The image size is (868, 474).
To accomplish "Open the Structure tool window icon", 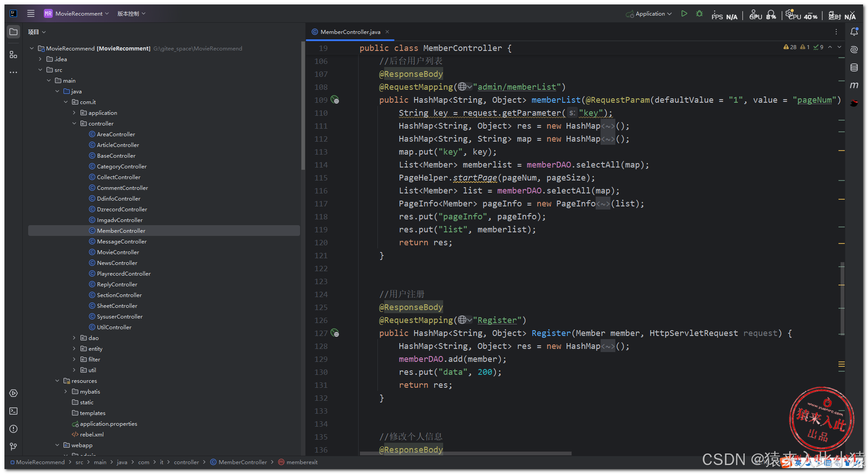I will (x=13, y=55).
